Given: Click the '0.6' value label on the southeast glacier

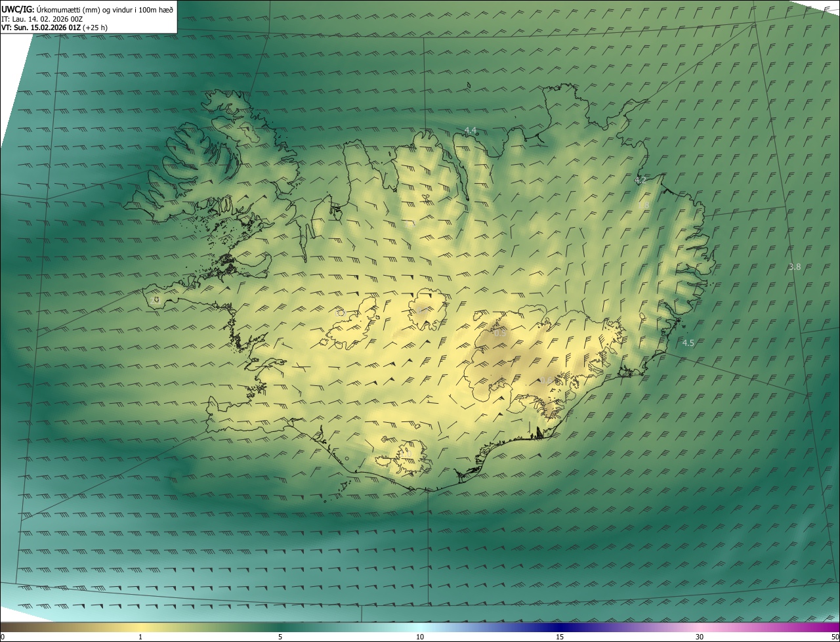Looking at the screenshot, I should point(546,381).
